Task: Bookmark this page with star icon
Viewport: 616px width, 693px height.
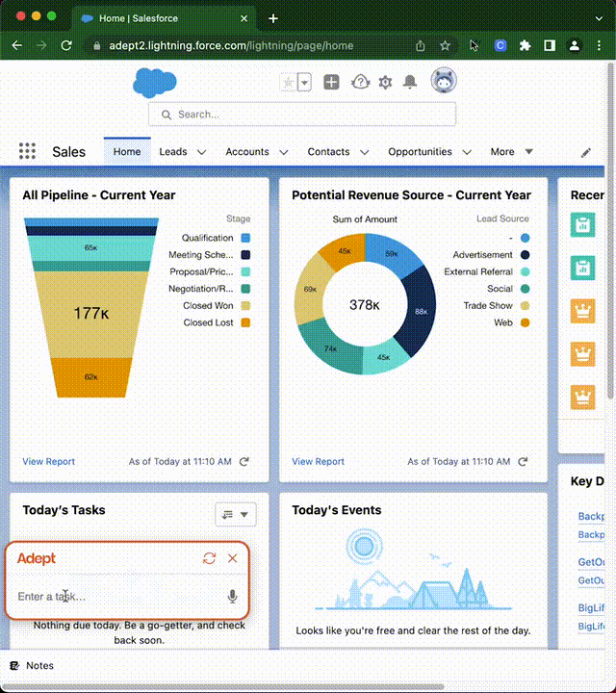Action: pyautogui.click(x=445, y=45)
